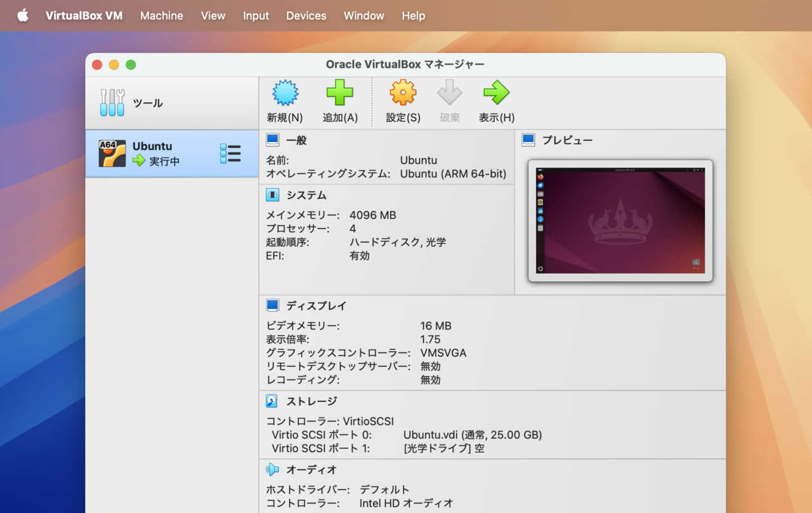Click the [光学ドライブ] 空 entry

click(444, 449)
